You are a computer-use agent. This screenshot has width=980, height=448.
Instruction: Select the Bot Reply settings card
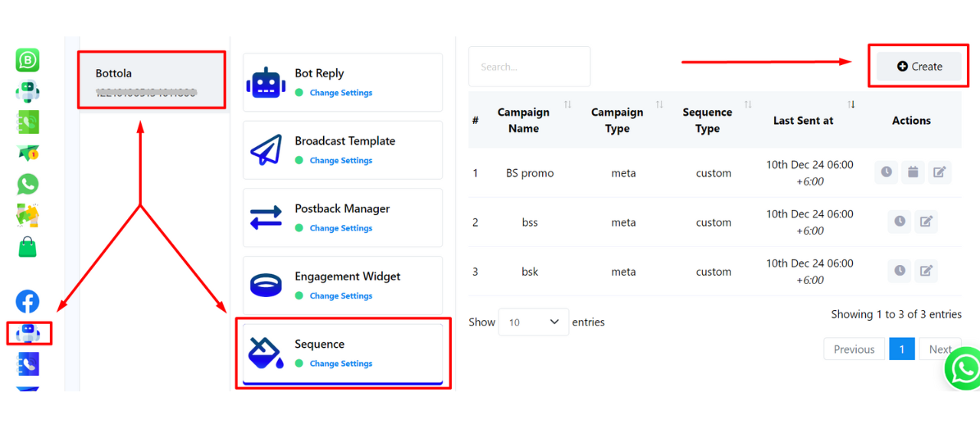tap(342, 82)
